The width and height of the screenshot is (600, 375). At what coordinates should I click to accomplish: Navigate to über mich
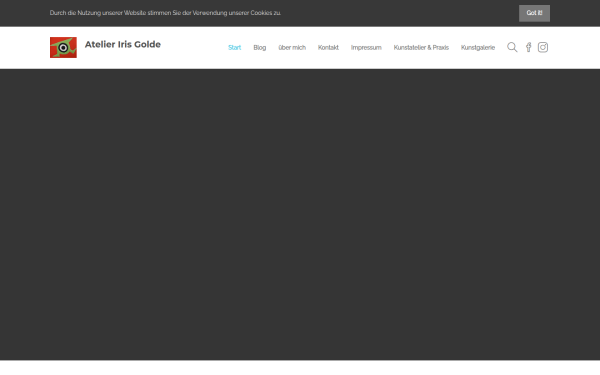pos(292,47)
